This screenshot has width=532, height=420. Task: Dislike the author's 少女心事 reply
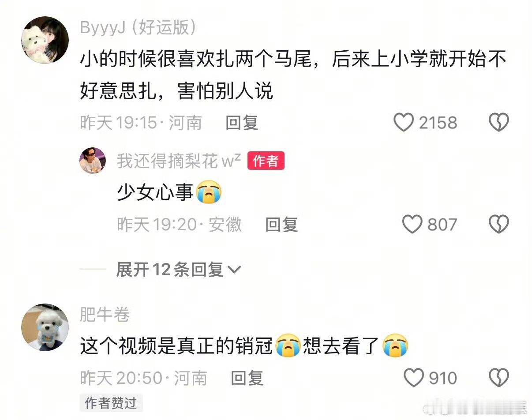pos(499,225)
